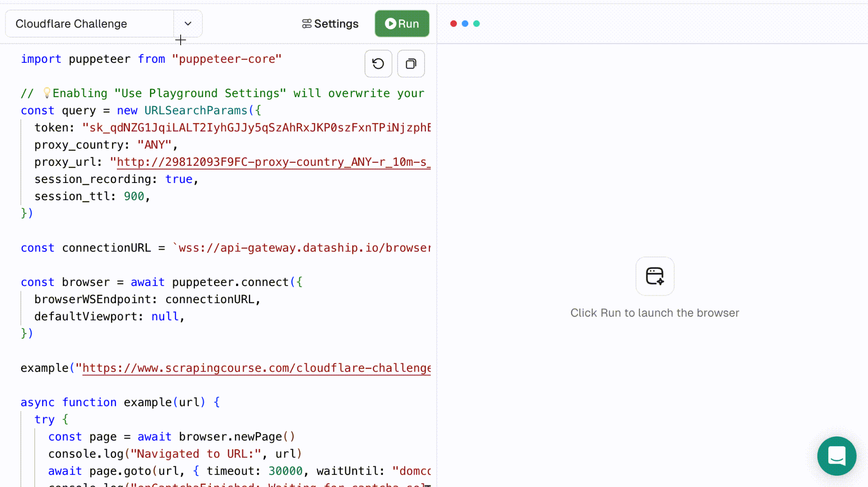Click the 'session_ttl: 900' value

134,196
